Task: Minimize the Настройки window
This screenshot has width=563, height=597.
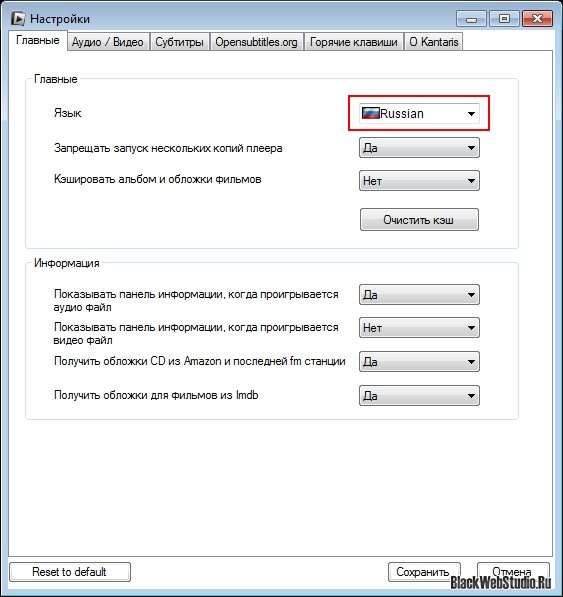Action: (471, 19)
